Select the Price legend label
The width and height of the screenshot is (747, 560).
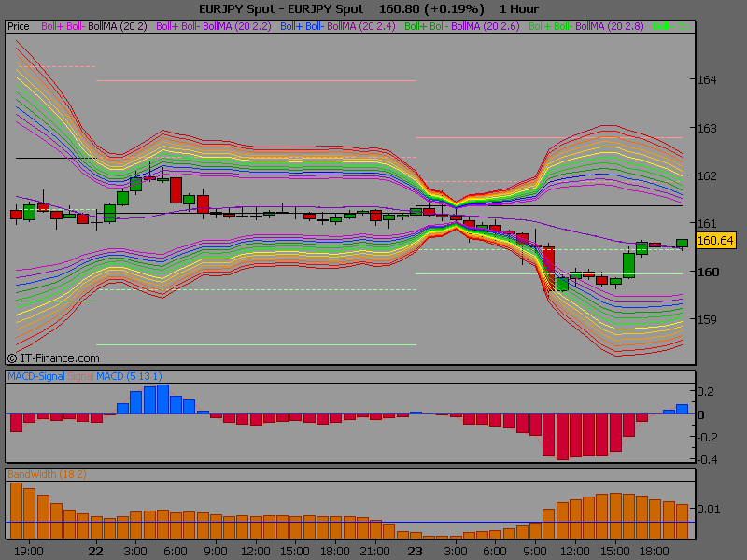click(19, 26)
